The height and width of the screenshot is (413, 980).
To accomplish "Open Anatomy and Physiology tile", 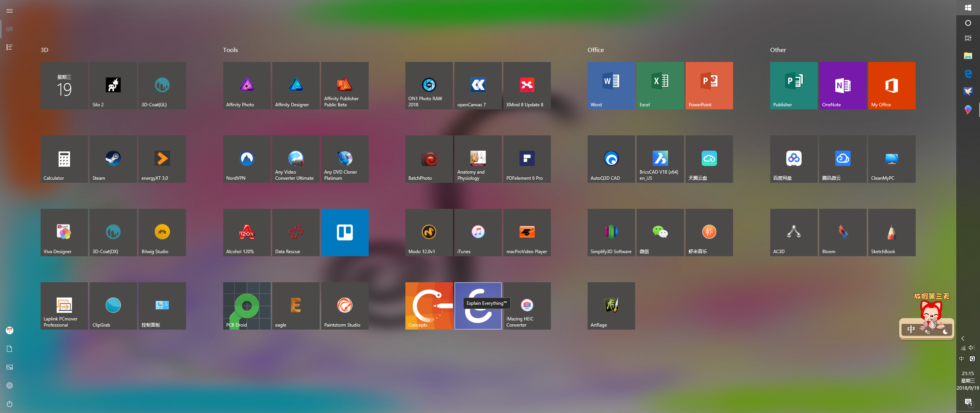I will 478,159.
